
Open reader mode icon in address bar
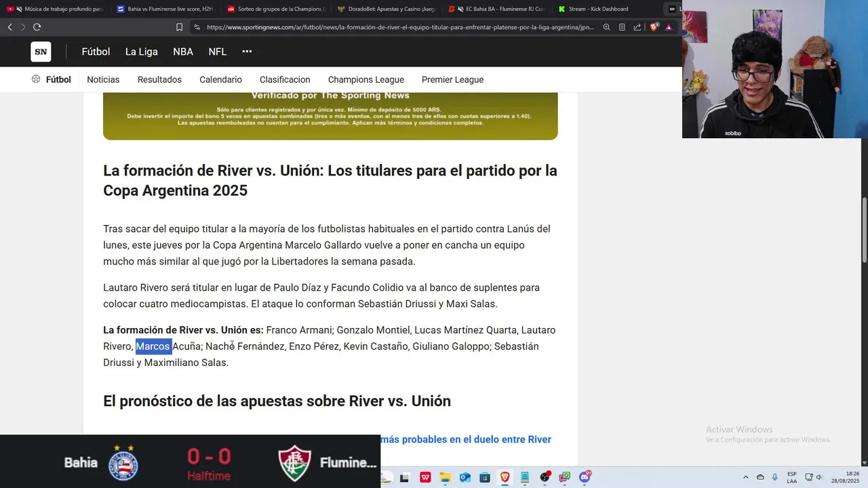point(622,27)
